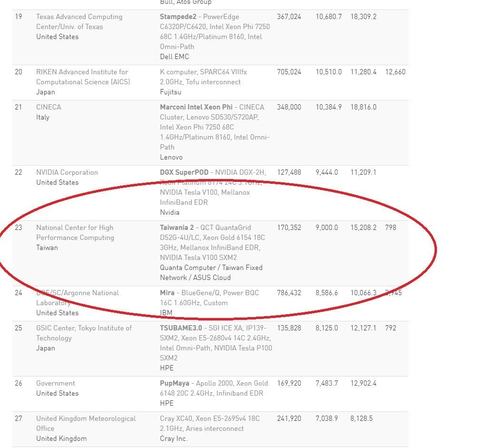
Task: Open Texas Advanced Computing Center site link
Action: 79,21
